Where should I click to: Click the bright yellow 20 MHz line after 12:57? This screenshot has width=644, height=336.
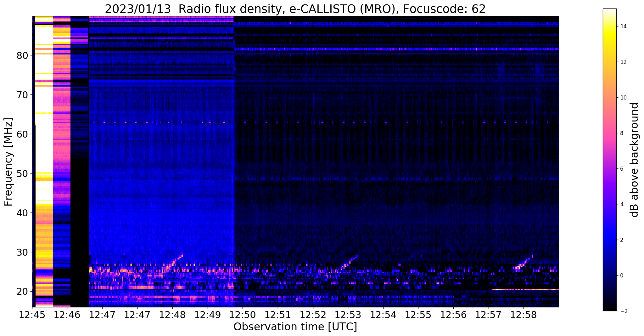(525, 289)
